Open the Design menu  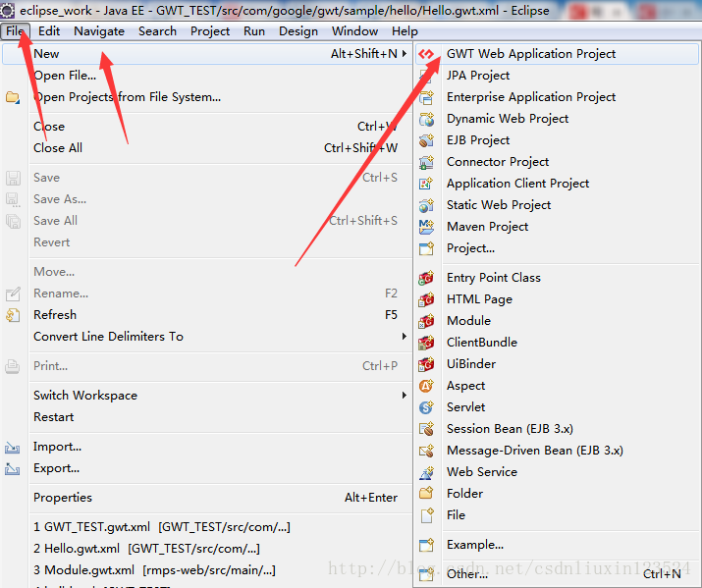tap(298, 30)
